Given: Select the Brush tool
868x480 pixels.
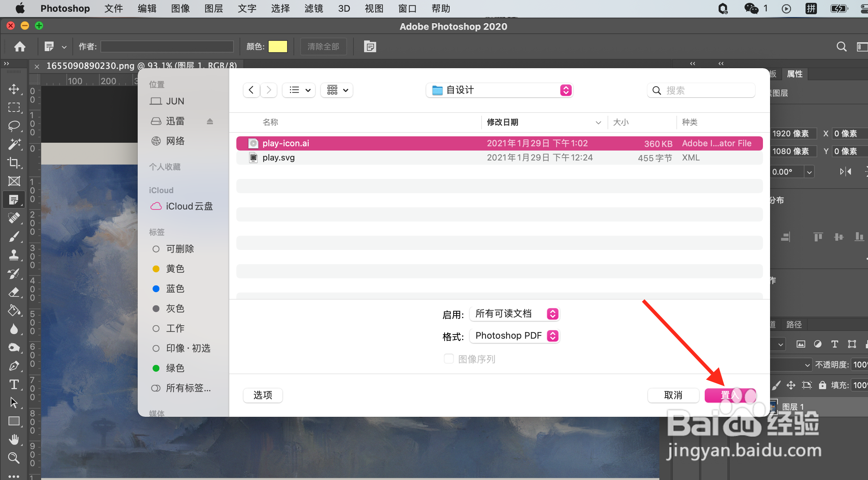Looking at the screenshot, I should pos(14,236).
